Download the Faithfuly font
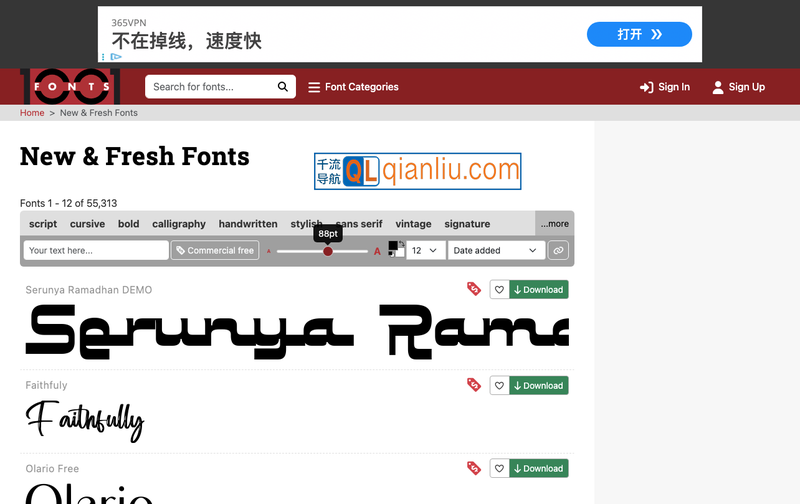Viewport: 800px width, 504px height. click(539, 386)
